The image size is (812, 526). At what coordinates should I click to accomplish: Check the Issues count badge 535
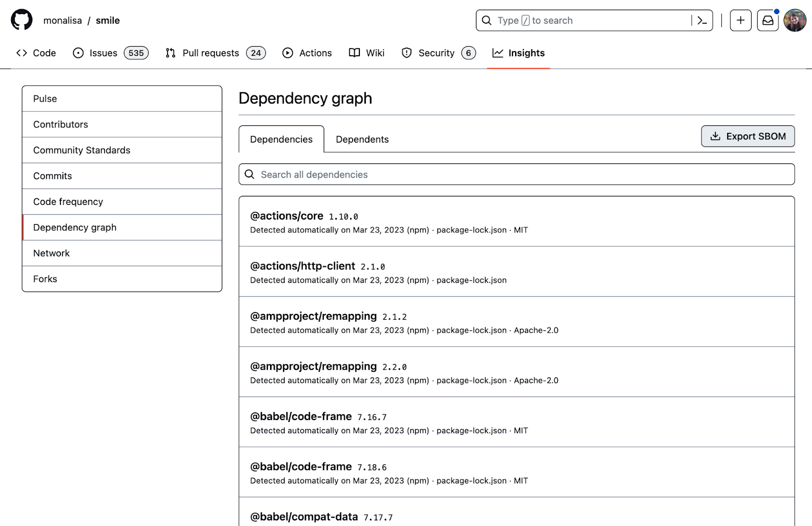(x=136, y=53)
